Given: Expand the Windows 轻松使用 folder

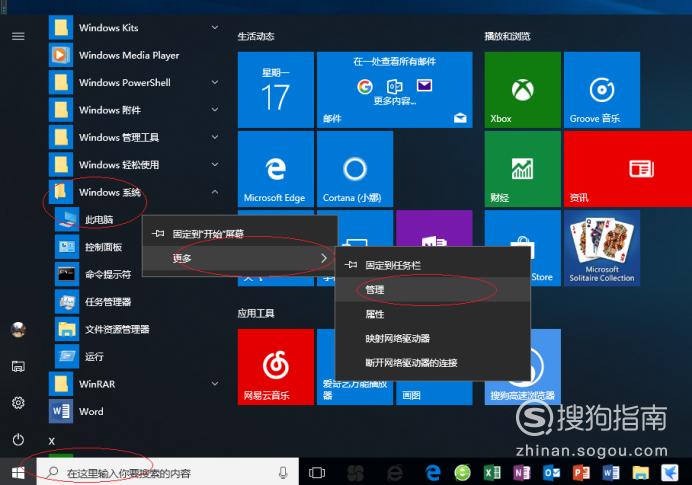Looking at the screenshot, I should pos(215,165).
